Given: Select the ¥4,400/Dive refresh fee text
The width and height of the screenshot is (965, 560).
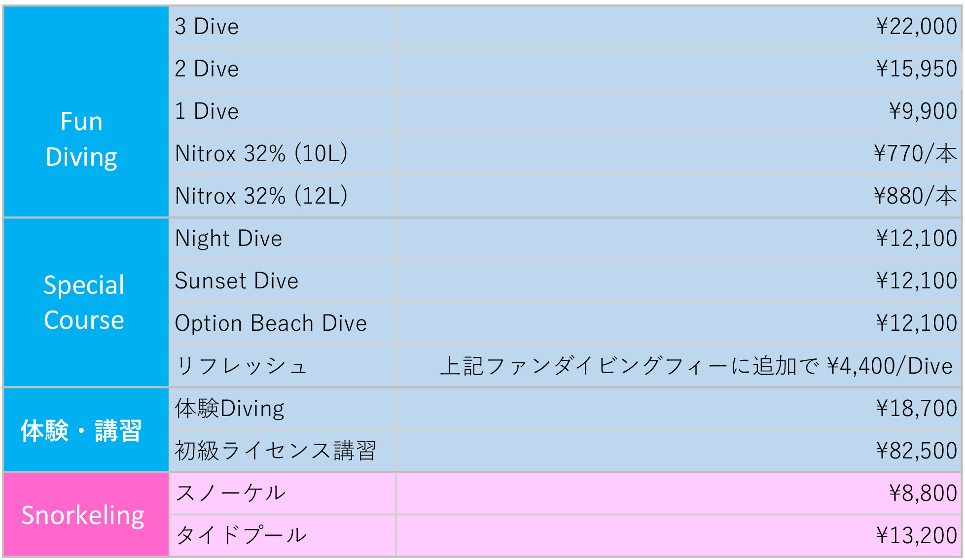Looking at the screenshot, I should click(x=890, y=366).
